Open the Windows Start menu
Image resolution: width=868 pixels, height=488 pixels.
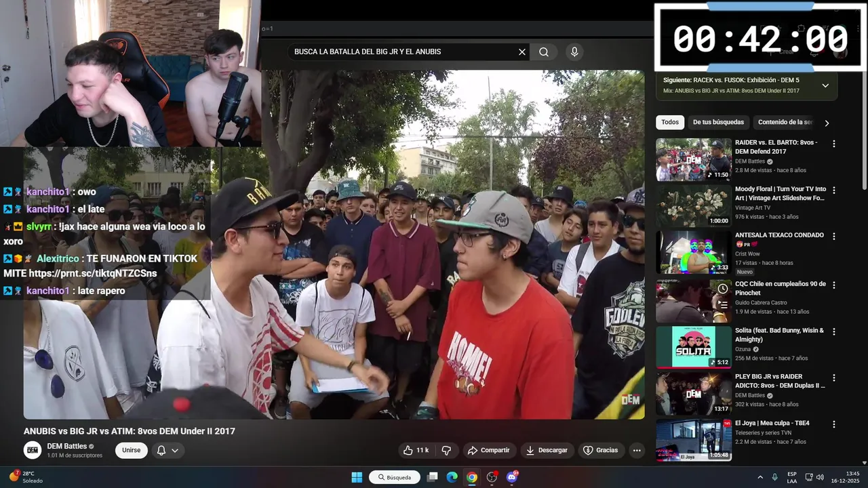pos(357,477)
